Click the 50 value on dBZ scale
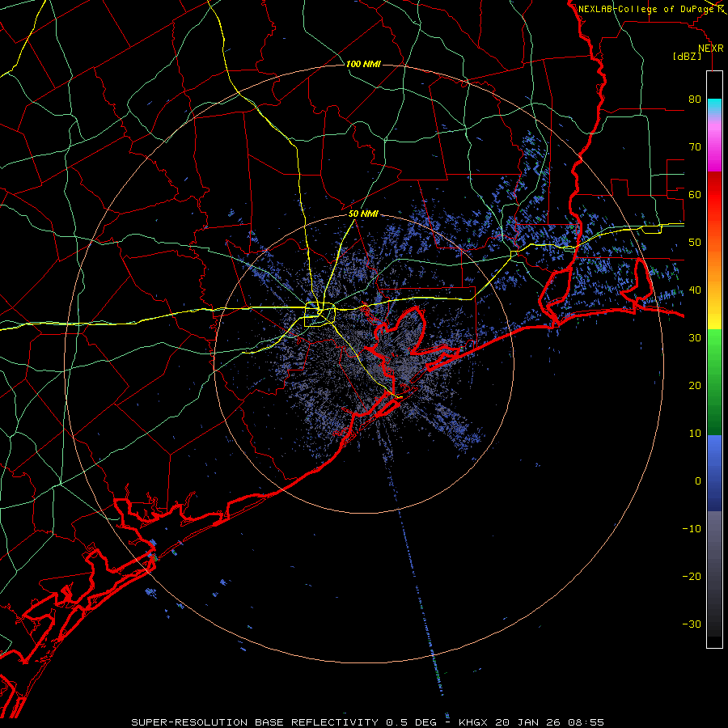 click(x=695, y=243)
